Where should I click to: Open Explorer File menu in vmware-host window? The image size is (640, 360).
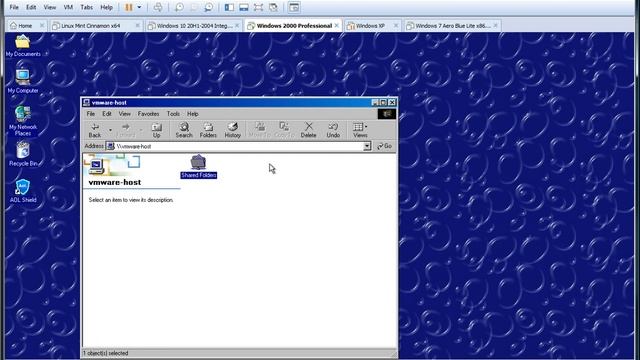coord(91,114)
